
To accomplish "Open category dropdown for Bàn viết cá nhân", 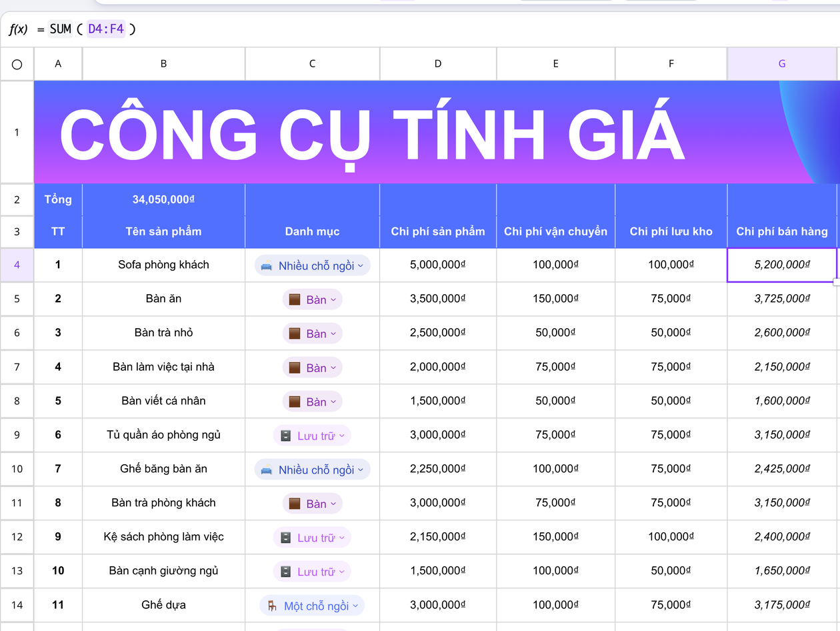I will (312, 402).
